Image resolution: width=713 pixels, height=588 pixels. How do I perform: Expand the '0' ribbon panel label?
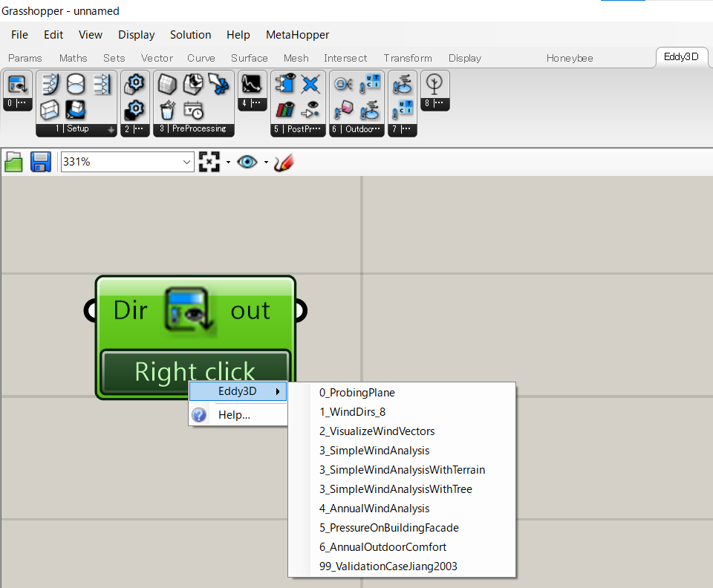coord(17,104)
